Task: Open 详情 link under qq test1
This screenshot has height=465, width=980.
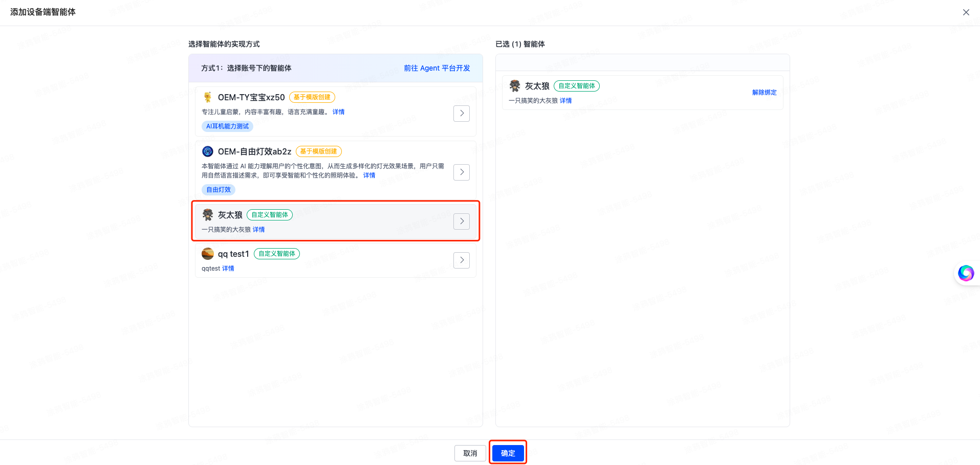Action: click(x=228, y=269)
